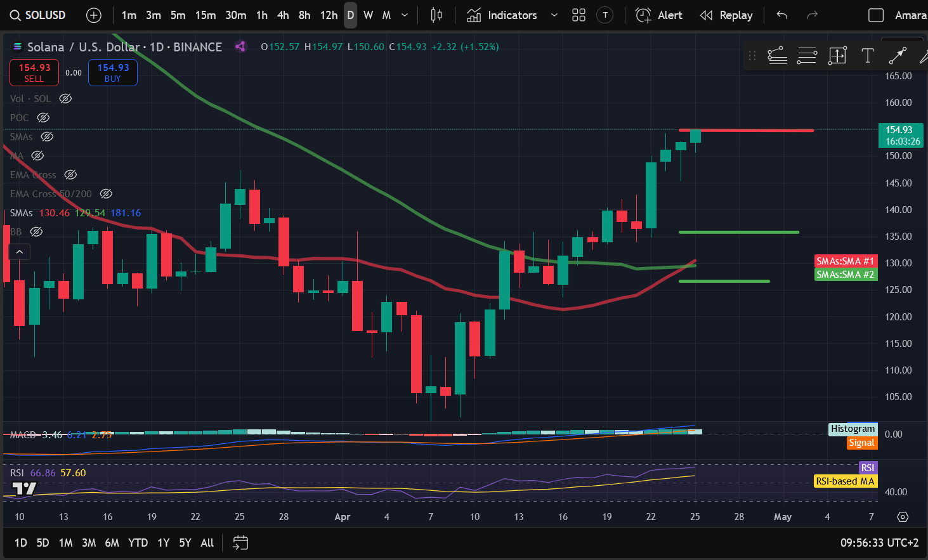Unhide the BB indicator via eye icon
Screen dimensions: 928x560
[37, 232]
